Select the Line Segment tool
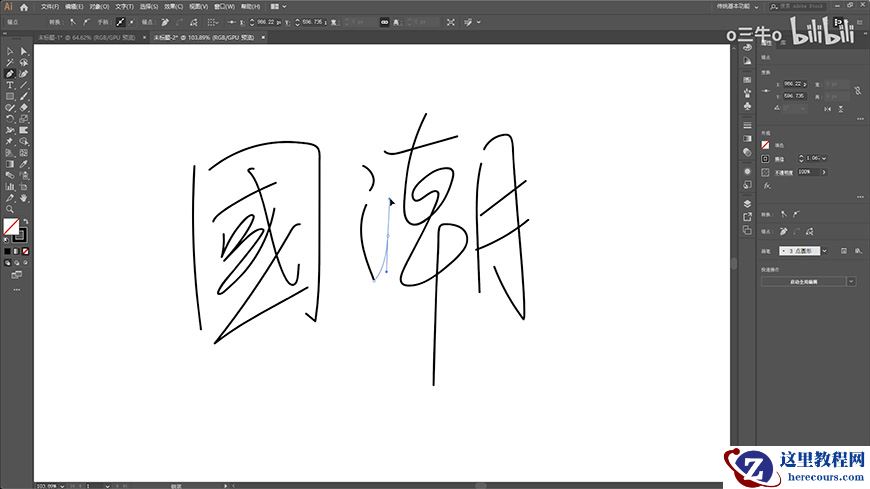Screen dimensions: 870x489 (x=23, y=85)
